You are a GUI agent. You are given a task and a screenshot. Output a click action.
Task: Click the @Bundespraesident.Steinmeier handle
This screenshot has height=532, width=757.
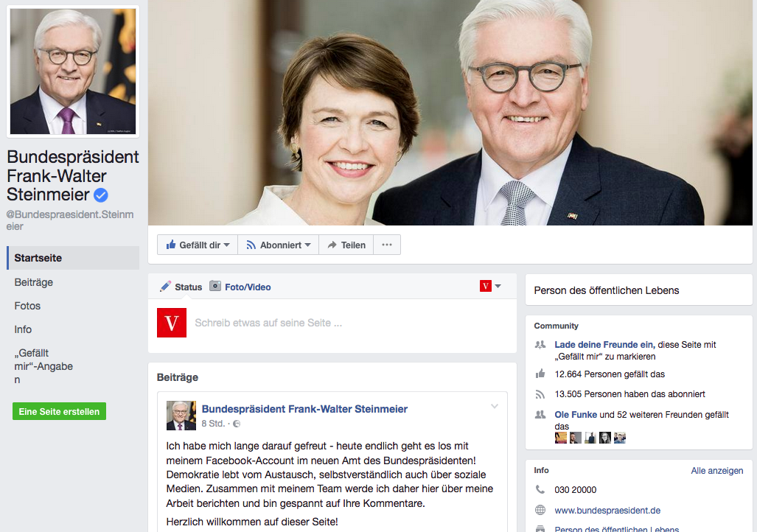click(x=70, y=220)
